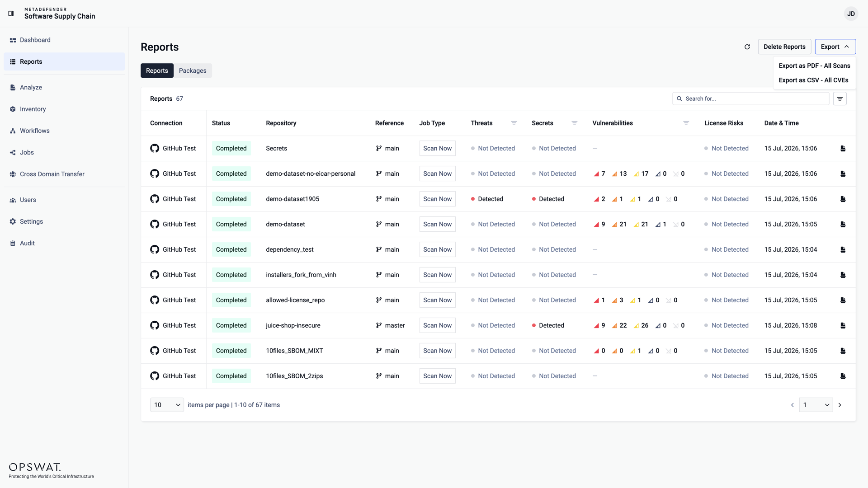Open report document icon for Secrets row
The image size is (868, 488).
coord(843,148)
